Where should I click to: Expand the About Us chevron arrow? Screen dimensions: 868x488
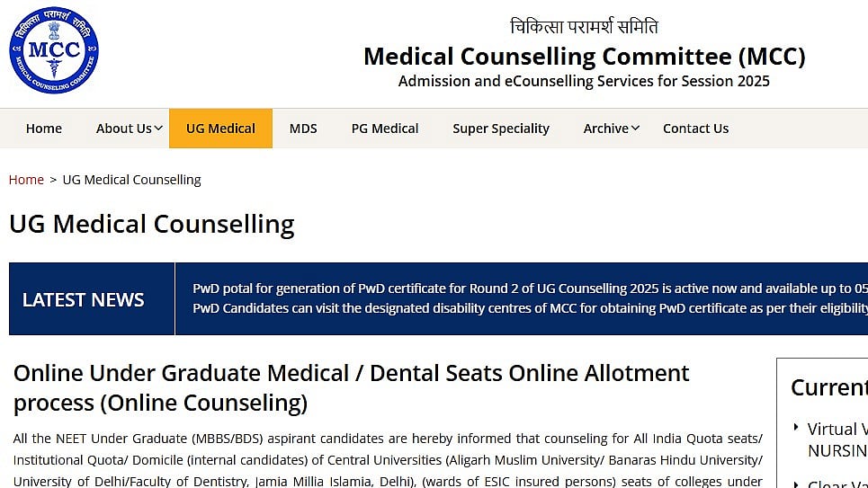tap(158, 129)
